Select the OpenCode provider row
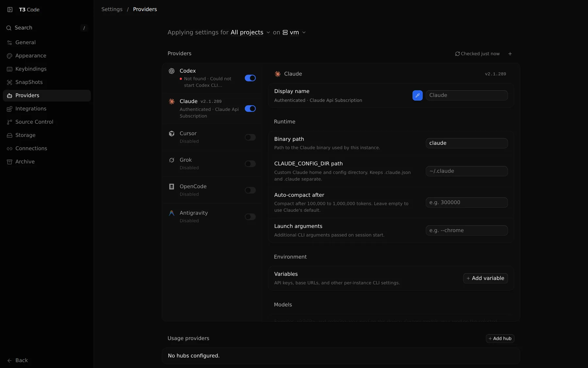Screen dimensions: 588x368 (x=212, y=190)
